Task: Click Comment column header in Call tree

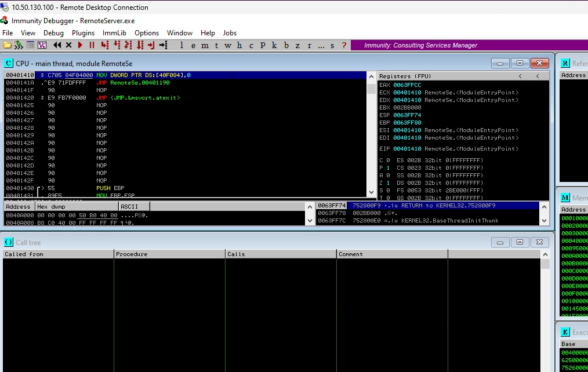Action: tap(392, 254)
